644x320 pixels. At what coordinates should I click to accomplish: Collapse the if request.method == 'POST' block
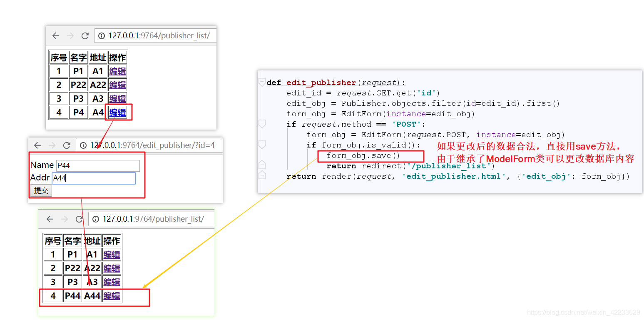262,124
